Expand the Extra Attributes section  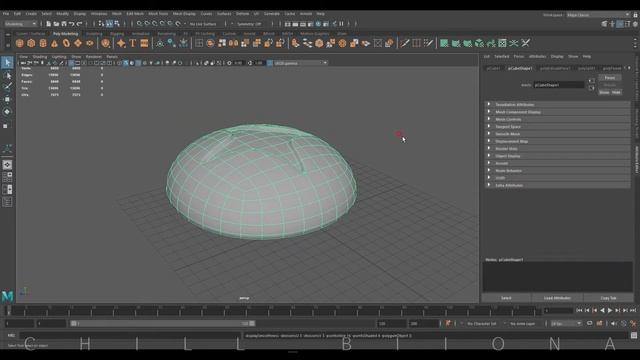point(558,185)
